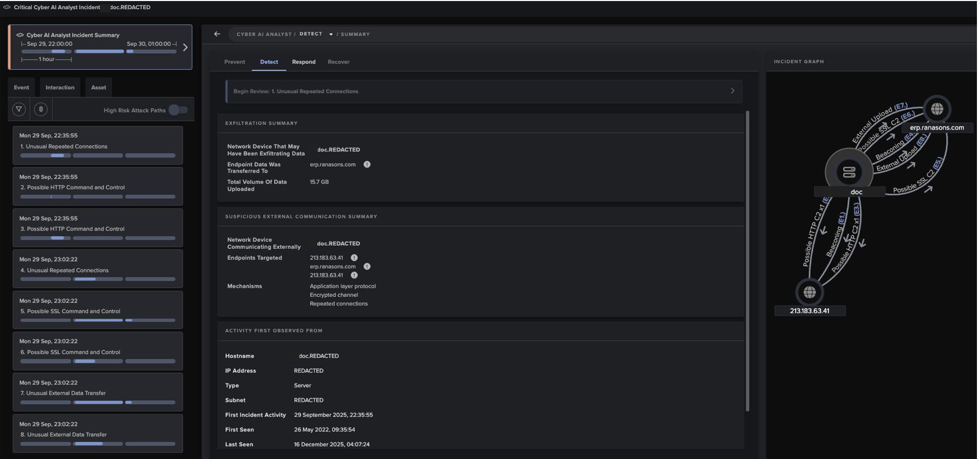Expand the Cyber AI Analyst Incident Summary card chevron

(x=185, y=47)
